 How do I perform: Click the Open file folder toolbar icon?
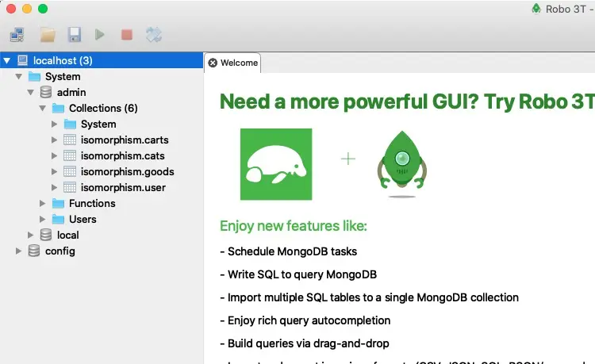click(48, 35)
